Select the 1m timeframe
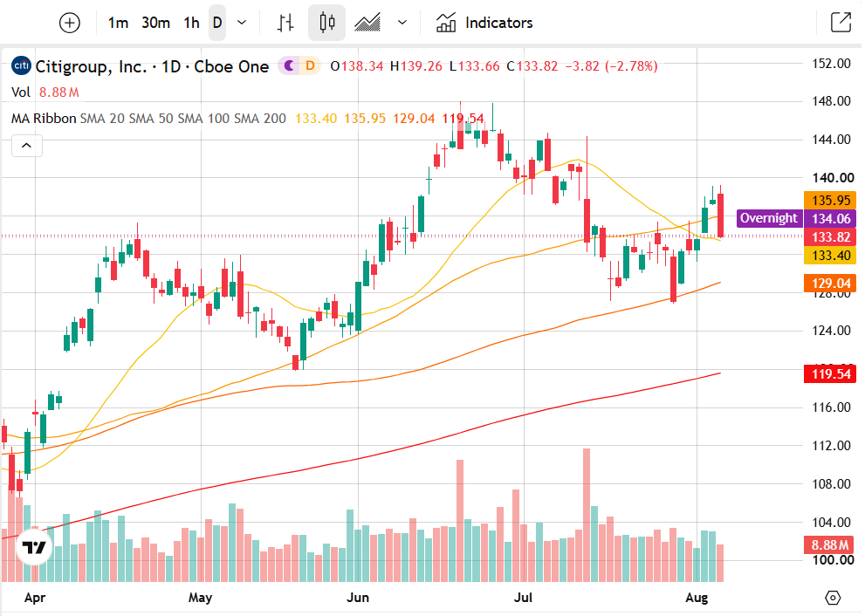Image resolution: width=865 pixels, height=616 pixels. [118, 23]
